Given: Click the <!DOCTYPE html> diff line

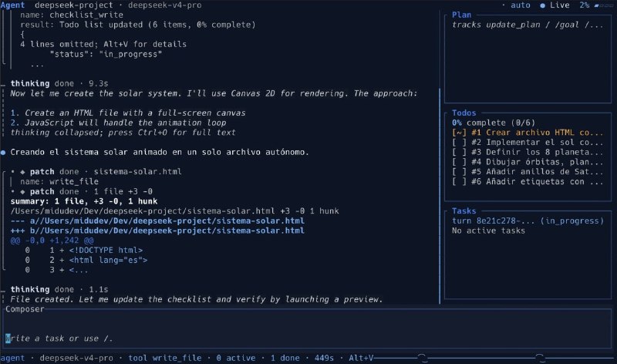Looking at the screenshot, I should [106, 251].
